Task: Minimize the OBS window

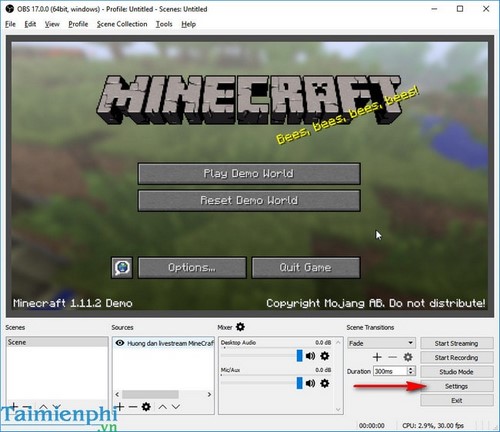Action: tap(434, 9)
